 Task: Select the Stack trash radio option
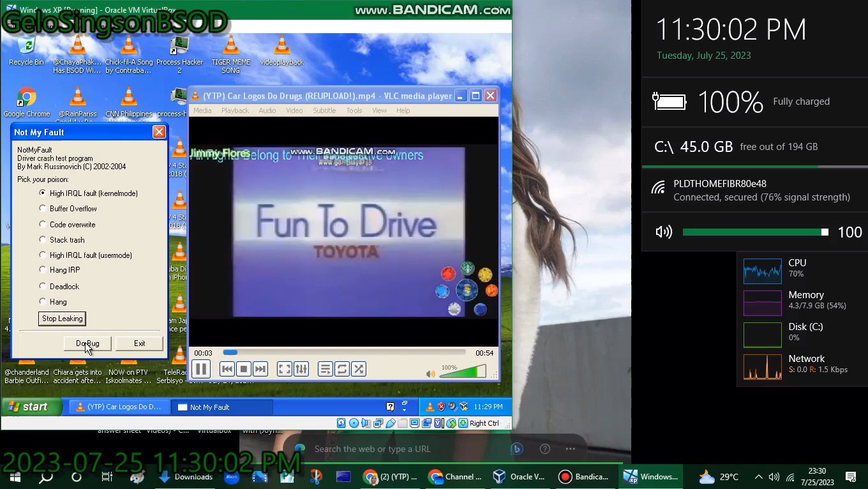(62, 240)
